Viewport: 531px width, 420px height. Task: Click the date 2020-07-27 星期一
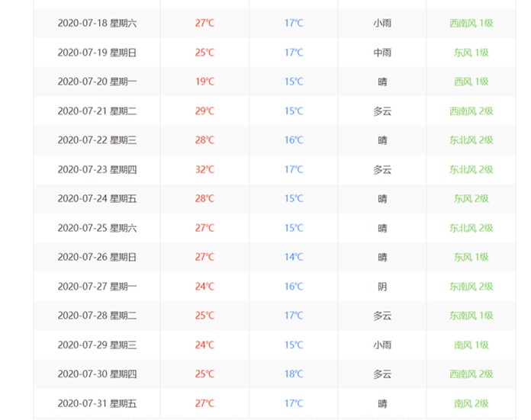[97, 287]
